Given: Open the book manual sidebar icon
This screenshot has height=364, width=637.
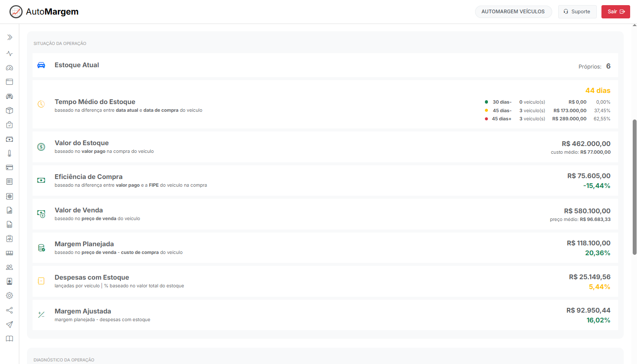Looking at the screenshot, I should click(9, 339).
